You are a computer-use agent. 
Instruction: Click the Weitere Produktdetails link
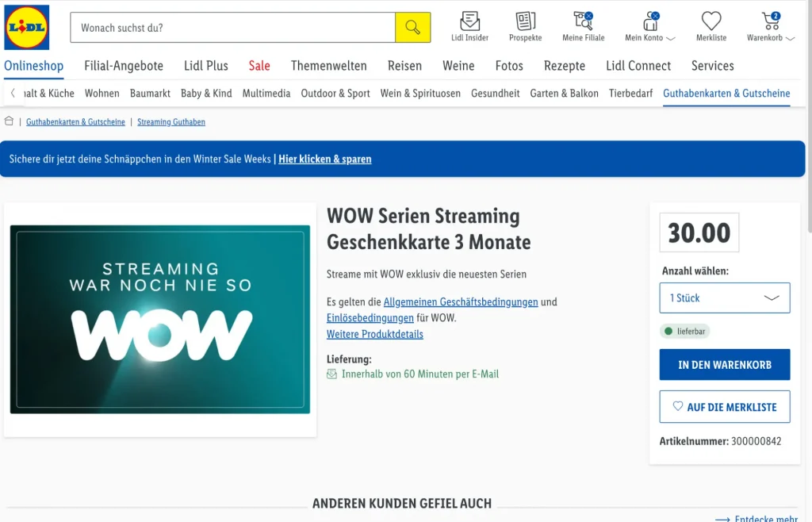(375, 334)
